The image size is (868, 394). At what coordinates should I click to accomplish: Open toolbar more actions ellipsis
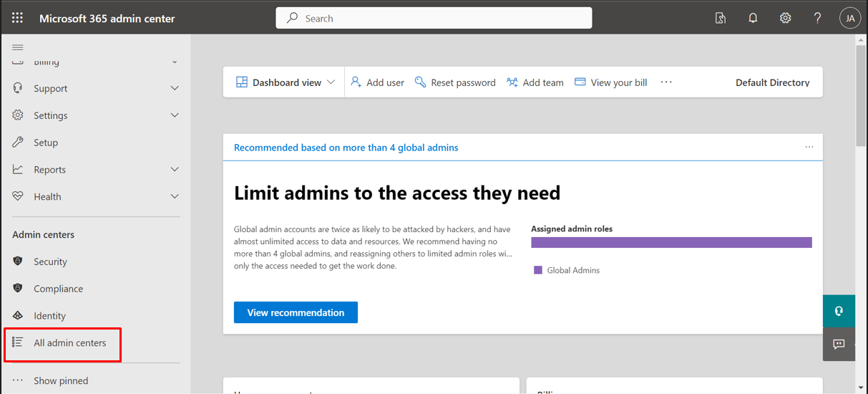click(666, 82)
